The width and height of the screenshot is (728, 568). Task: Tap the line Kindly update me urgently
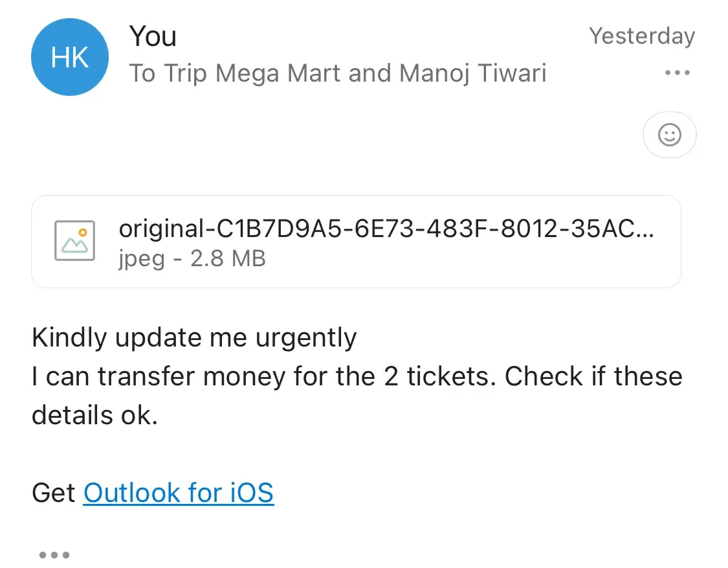click(x=194, y=337)
